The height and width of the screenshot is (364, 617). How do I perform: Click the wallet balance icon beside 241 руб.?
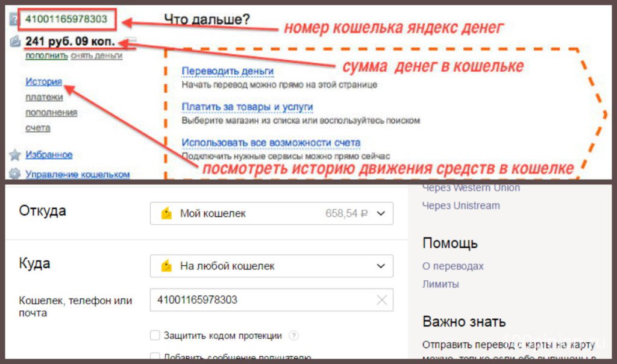(x=16, y=42)
